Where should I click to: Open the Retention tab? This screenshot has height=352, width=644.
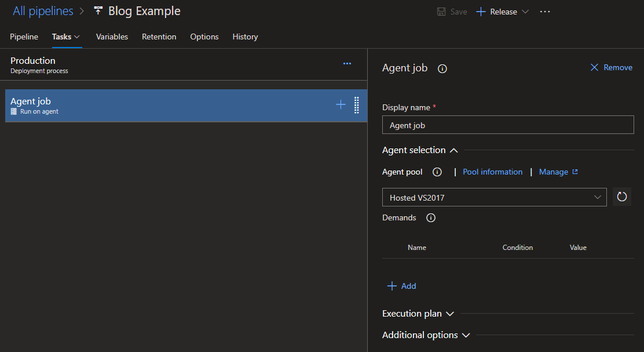point(159,37)
